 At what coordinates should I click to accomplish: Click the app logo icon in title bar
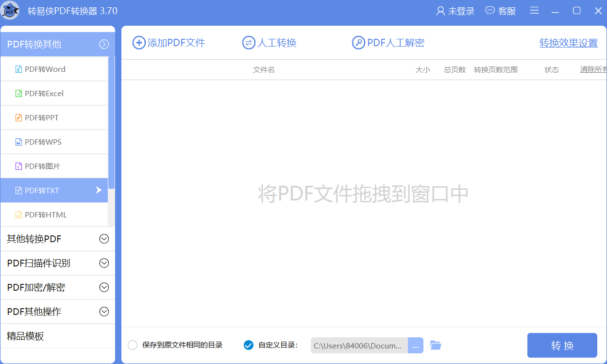(x=11, y=11)
